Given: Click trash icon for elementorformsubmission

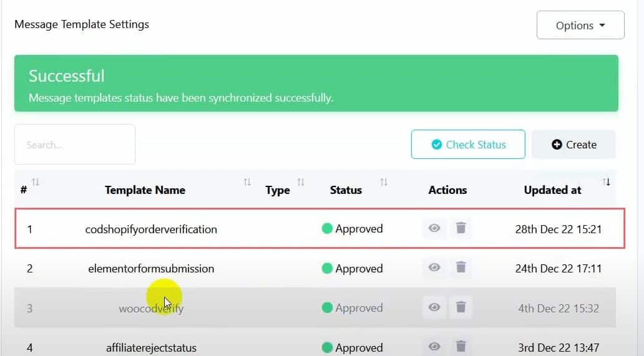Looking at the screenshot, I should [x=461, y=268].
